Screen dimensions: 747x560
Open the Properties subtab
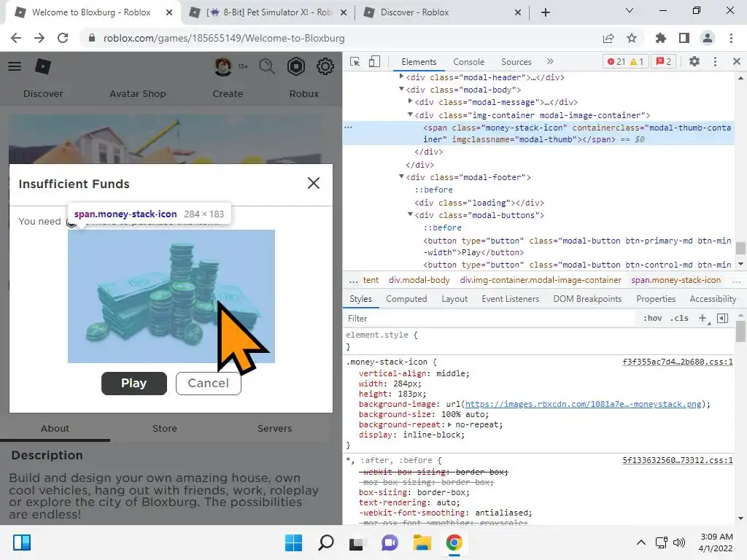[x=656, y=299]
